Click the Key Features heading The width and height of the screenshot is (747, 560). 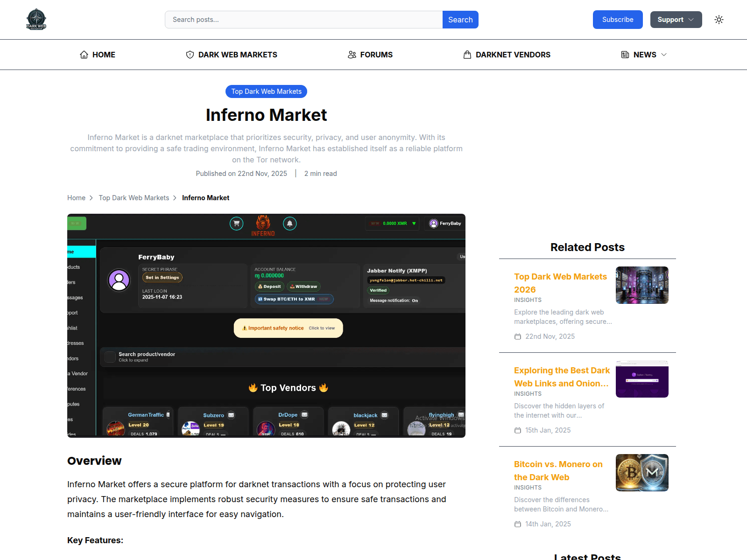pyautogui.click(x=95, y=540)
